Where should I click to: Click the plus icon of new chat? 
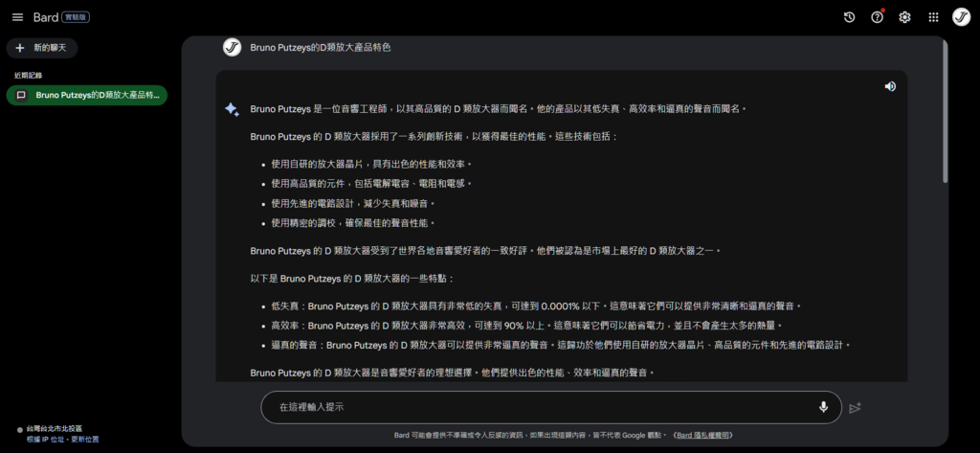[x=20, y=48]
